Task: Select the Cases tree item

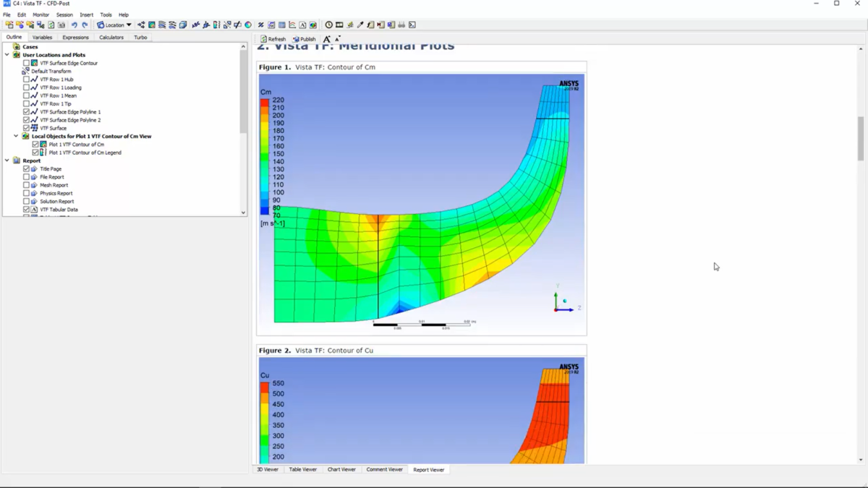Action: tap(30, 47)
